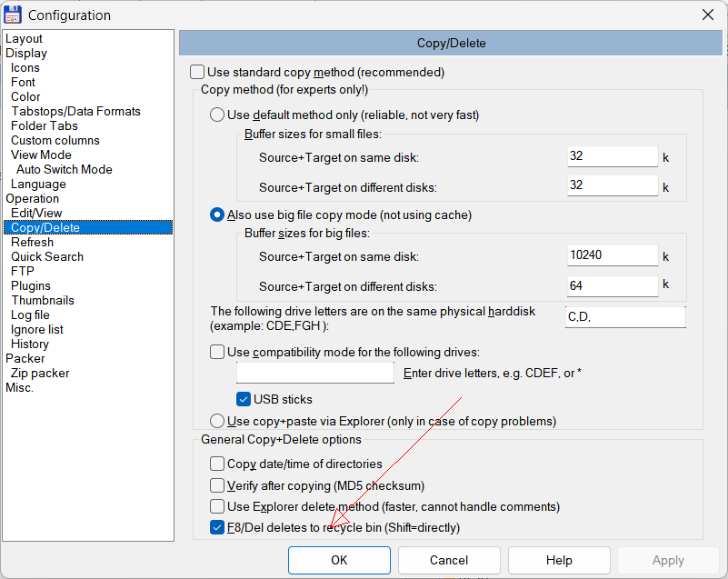Screen dimensions: 728x579
Task: Open the Layout configuration page
Action: click(24, 38)
